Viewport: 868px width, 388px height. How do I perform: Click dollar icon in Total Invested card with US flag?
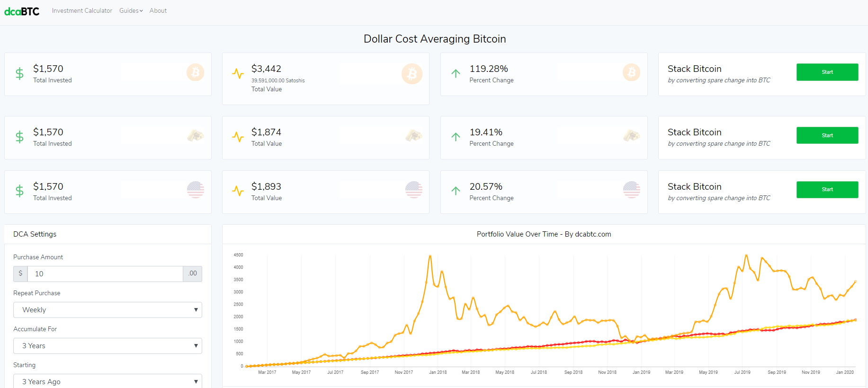click(x=19, y=191)
